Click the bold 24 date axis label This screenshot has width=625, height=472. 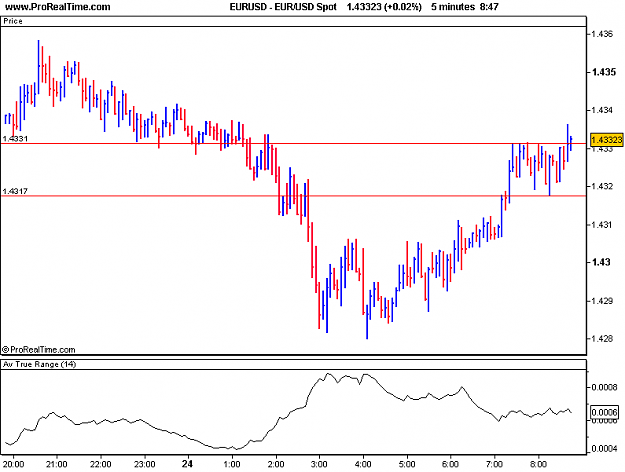(187, 464)
